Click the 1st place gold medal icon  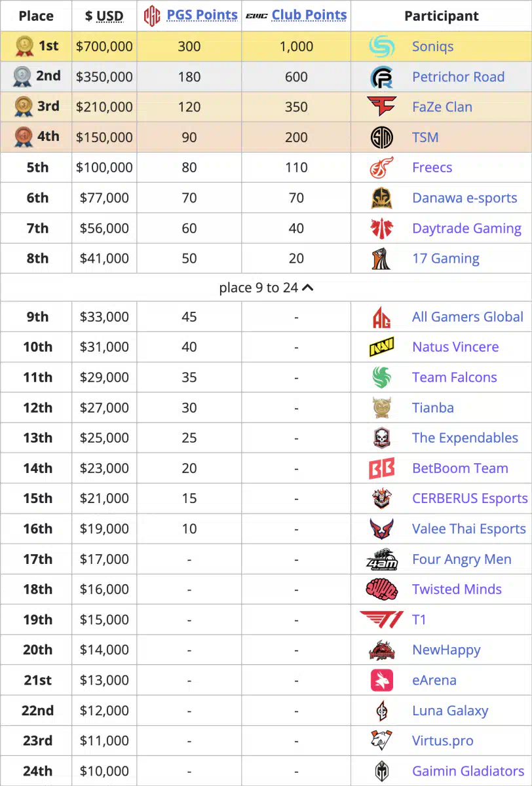24,47
